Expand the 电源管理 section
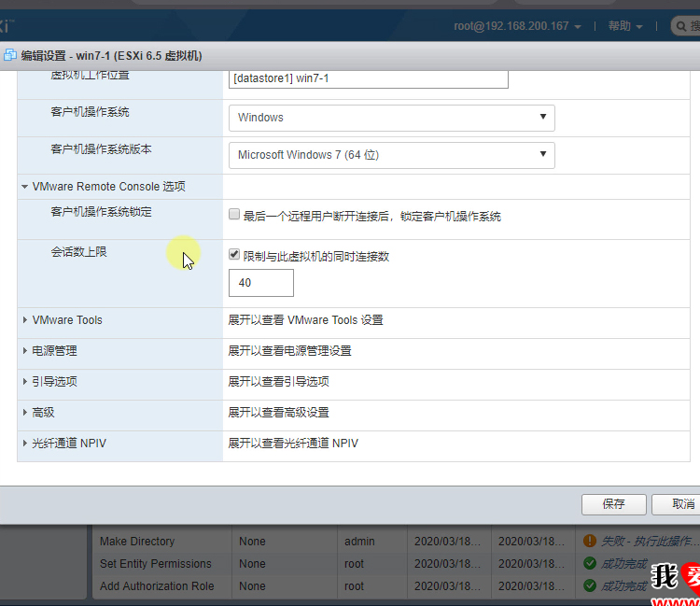This screenshot has height=606, width=700. pyautogui.click(x=25, y=351)
